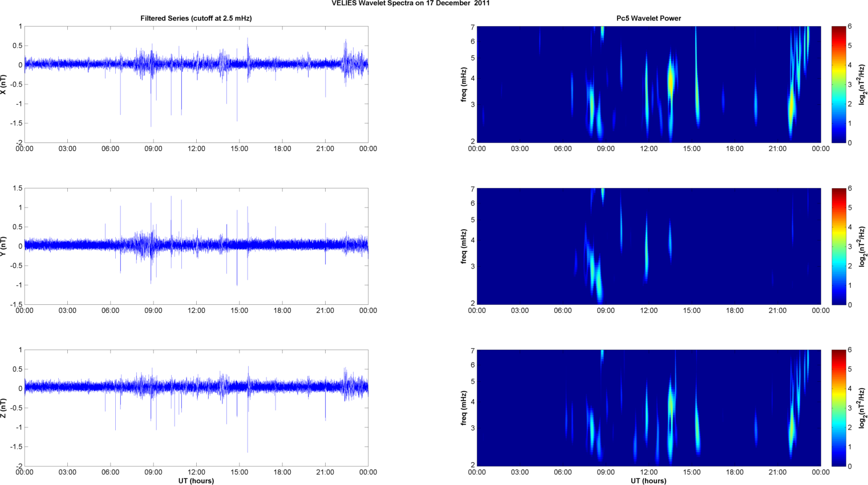Viewport: 868px width, 485px height.
Task: Click the 'Z (nT)' axis label
Action: click(4, 408)
